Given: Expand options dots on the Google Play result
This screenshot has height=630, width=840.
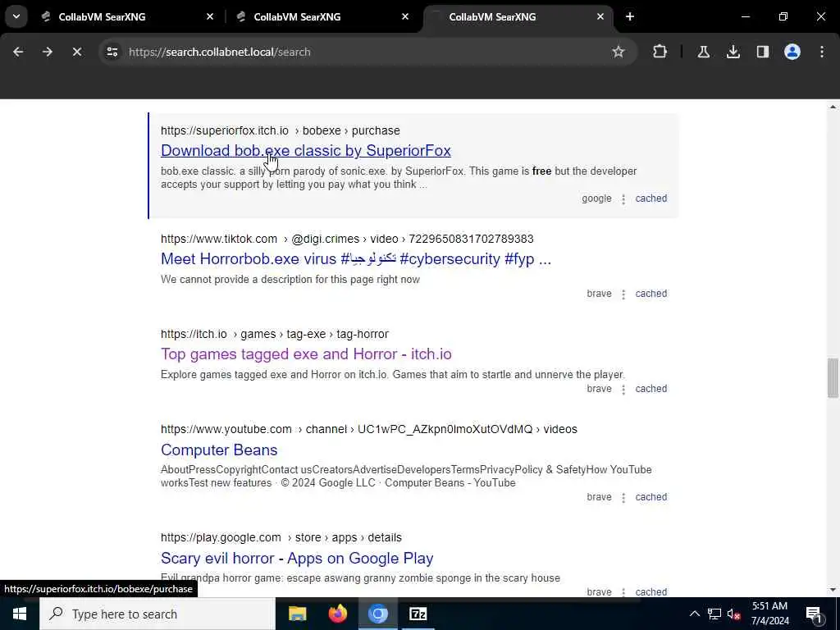Looking at the screenshot, I should pyautogui.click(x=623, y=592).
